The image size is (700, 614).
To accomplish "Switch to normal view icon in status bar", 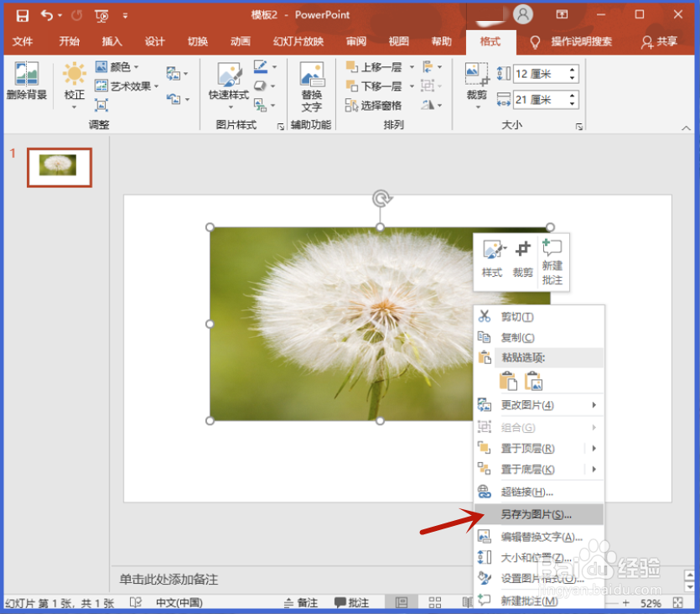I will click(x=402, y=603).
